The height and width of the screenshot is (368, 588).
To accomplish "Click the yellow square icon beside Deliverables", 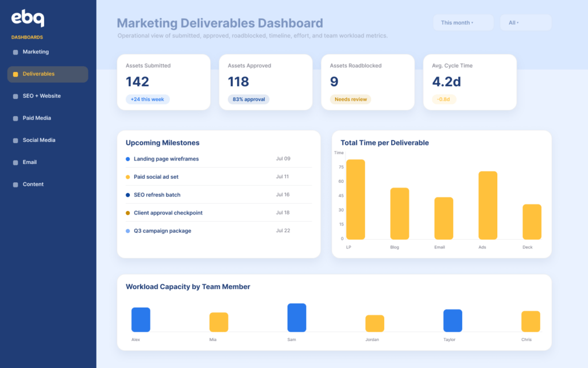I will click(x=16, y=74).
